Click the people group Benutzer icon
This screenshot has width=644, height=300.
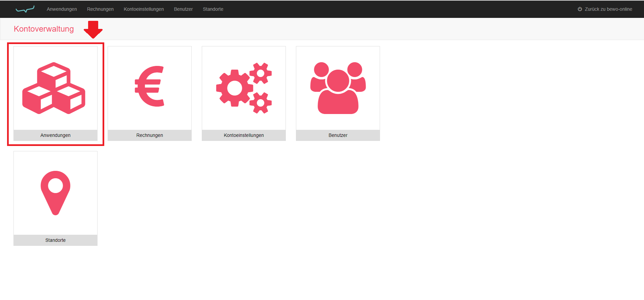click(338, 88)
